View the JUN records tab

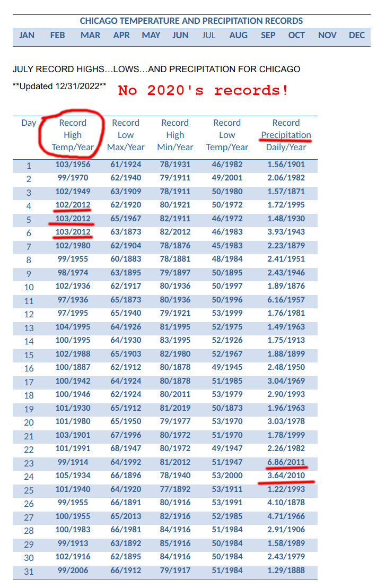click(x=180, y=35)
